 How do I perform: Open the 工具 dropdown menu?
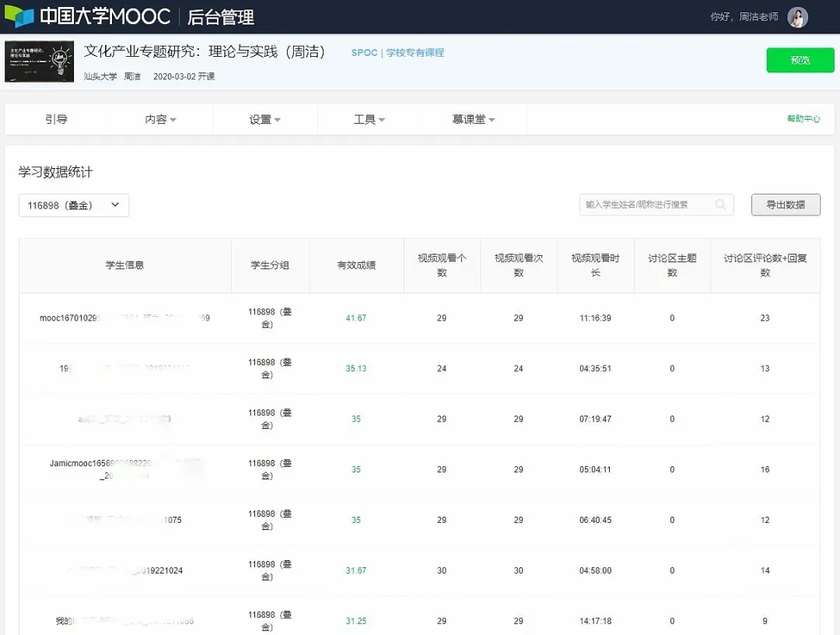tap(369, 120)
